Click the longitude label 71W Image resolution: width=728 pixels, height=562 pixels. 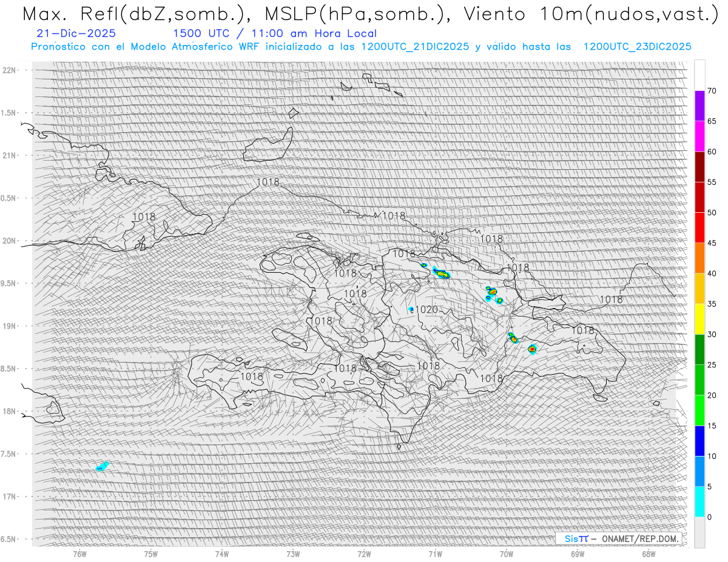435,554
